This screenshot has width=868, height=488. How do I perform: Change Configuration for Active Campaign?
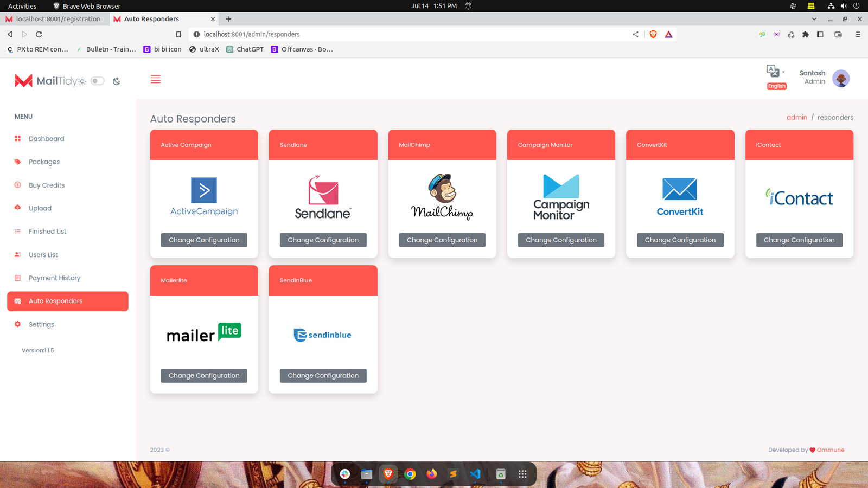click(x=204, y=240)
